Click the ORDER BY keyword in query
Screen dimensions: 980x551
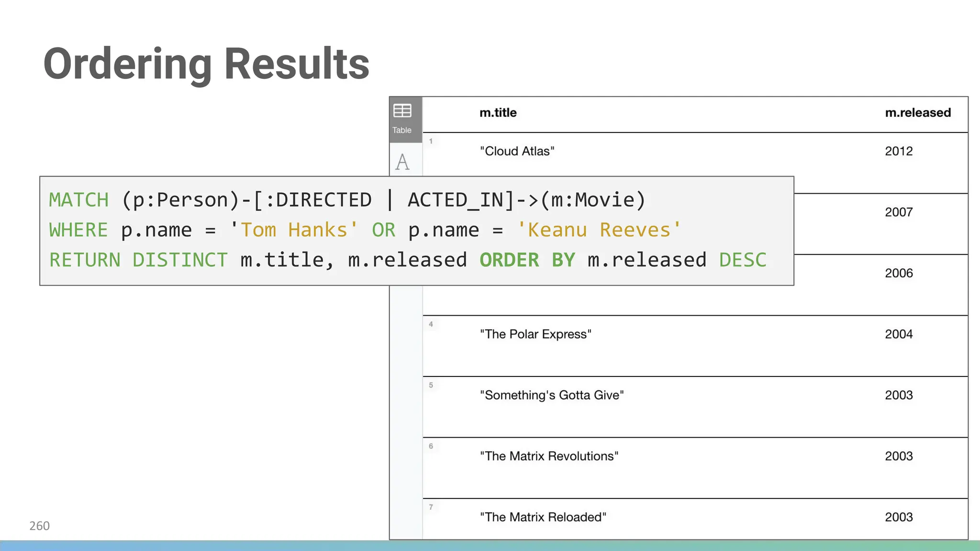coord(527,260)
